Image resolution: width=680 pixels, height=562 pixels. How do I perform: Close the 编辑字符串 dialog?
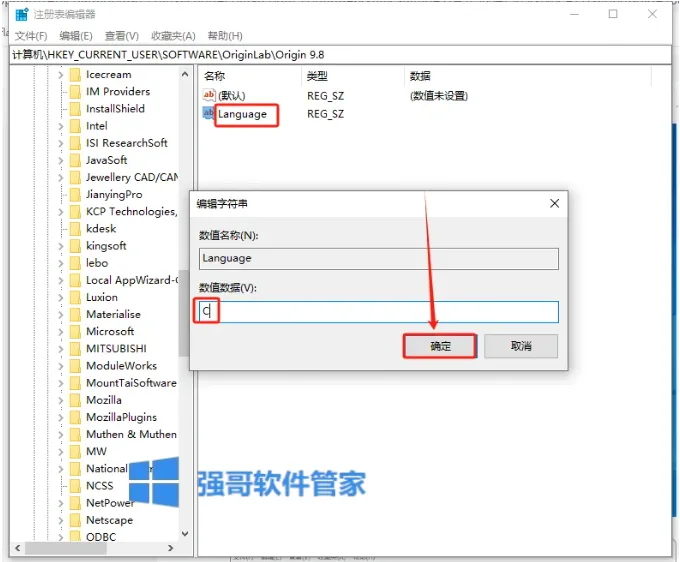[x=554, y=203]
